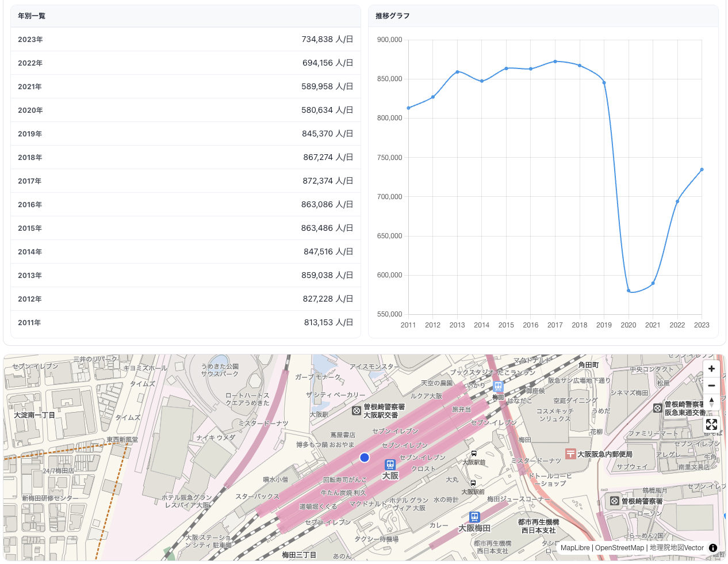The width and height of the screenshot is (728, 564).
Task: Select the 大阪梅田 station icon
Action: (x=474, y=517)
